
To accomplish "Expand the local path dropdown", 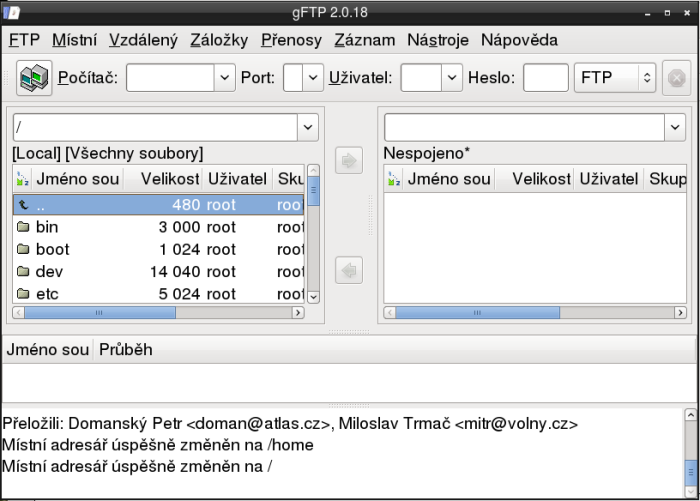I will pyautogui.click(x=307, y=128).
